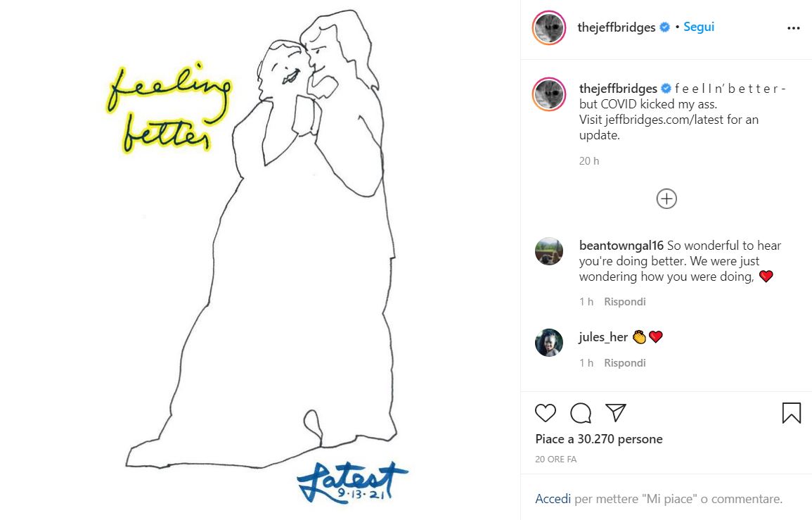
Task: Open jules_her username link
Action: tap(602, 337)
